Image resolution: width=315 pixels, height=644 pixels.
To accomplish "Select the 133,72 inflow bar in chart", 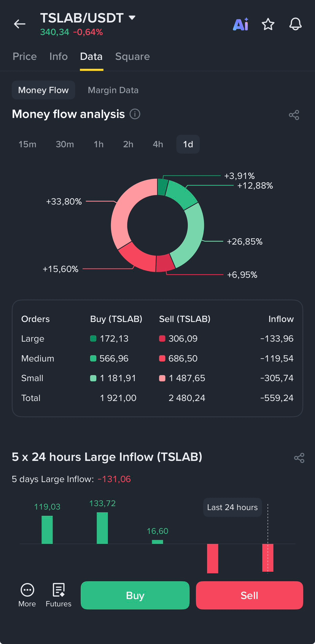I will point(102,528).
